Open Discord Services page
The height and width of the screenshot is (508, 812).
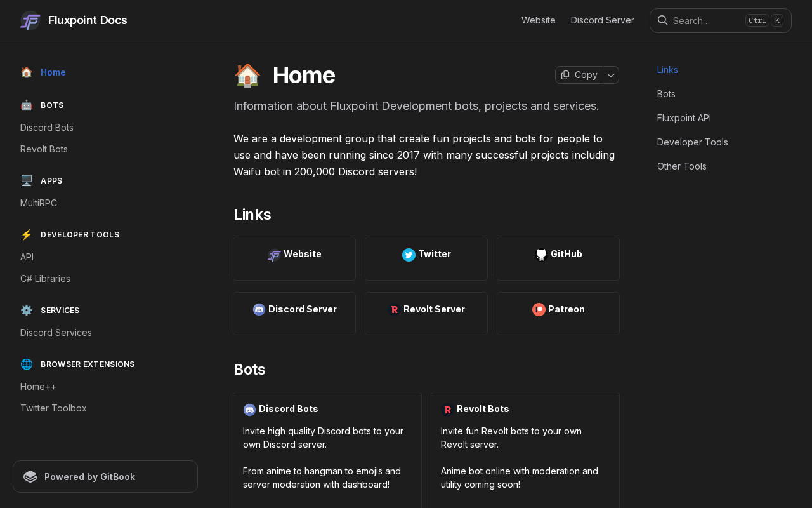point(56,333)
